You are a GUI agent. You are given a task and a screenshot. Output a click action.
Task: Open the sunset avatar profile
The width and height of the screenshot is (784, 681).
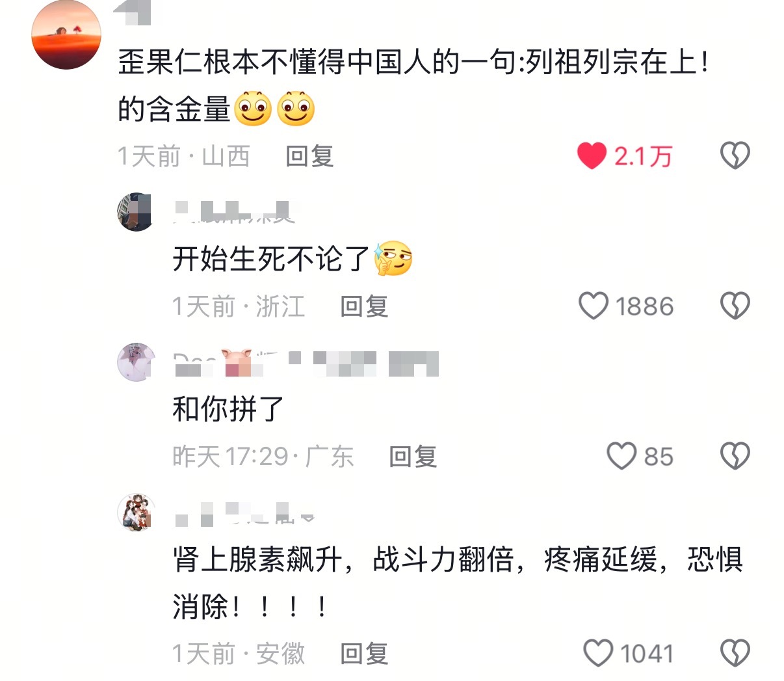[x=66, y=34]
